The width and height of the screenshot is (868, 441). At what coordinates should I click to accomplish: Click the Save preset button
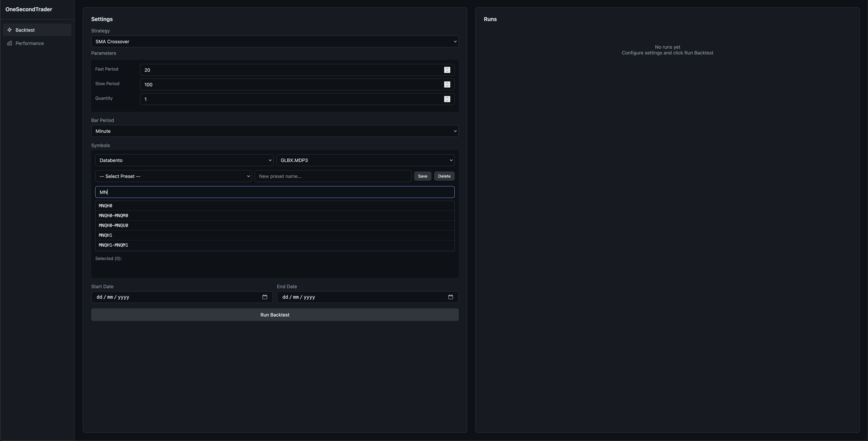pos(422,176)
